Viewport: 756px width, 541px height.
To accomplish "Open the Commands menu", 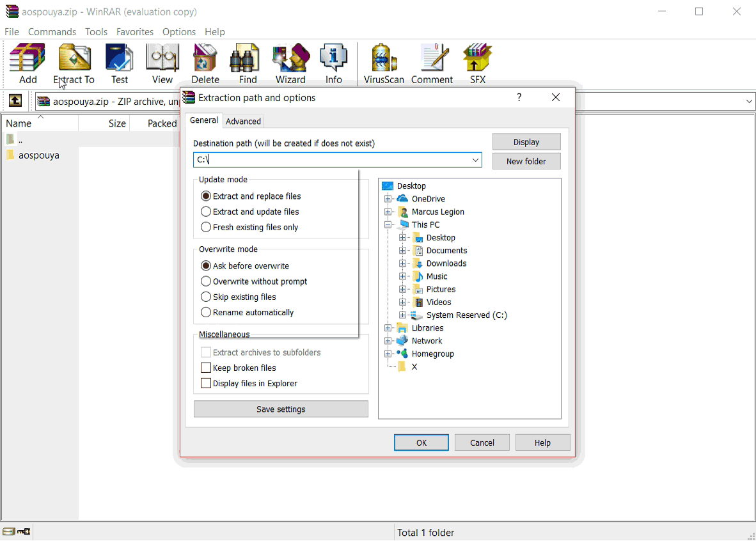I will [52, 32].
